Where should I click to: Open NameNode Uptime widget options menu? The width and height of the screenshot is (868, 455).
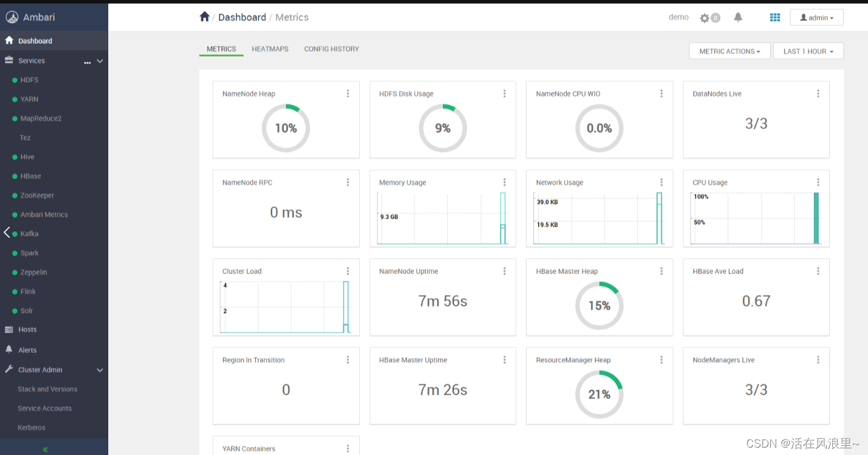pos(504,271)
